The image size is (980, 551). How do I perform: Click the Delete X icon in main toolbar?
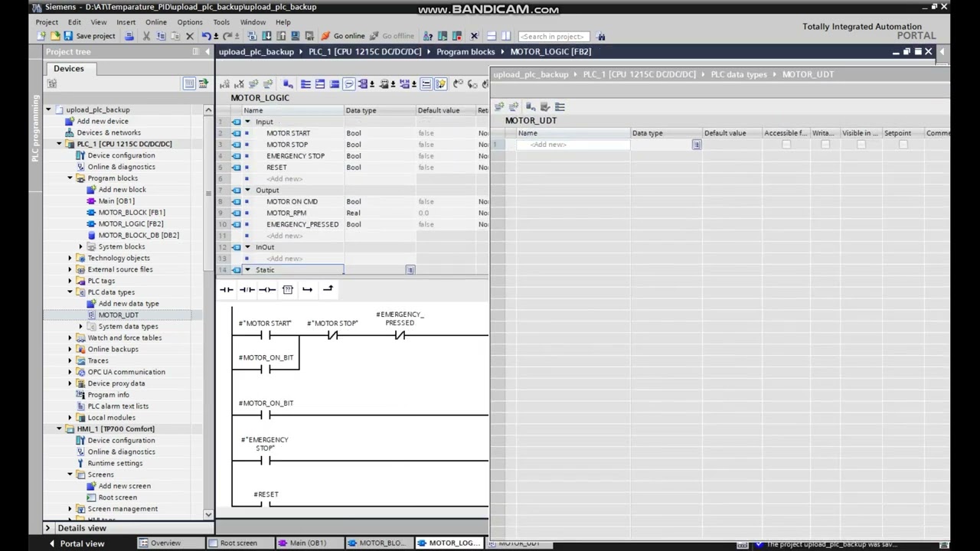point(190,36)
